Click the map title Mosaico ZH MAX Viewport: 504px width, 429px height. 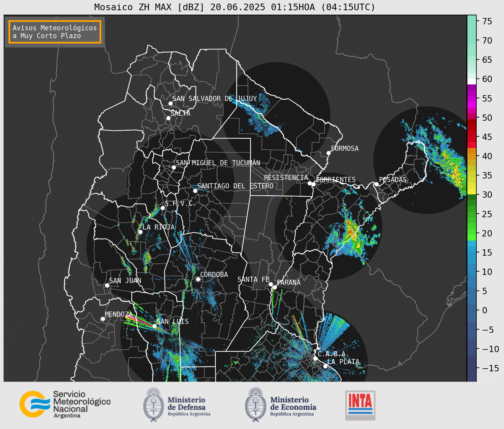[x=234, y=7]
